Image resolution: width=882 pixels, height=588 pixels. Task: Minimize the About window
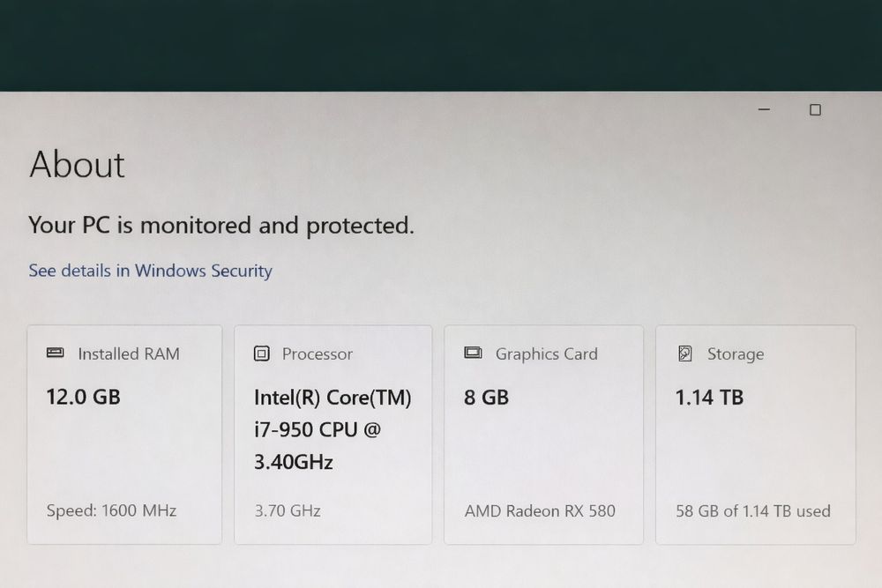764,109
